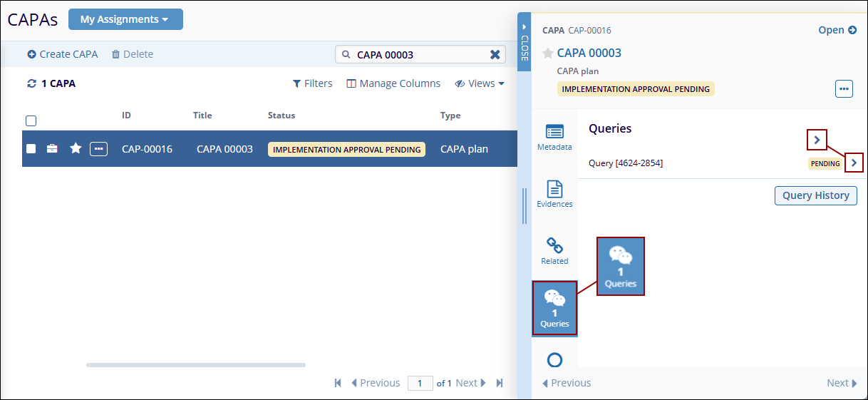Open the Evidences section
This screenshot has width=868, height=400.
click(x=554, y=194)
